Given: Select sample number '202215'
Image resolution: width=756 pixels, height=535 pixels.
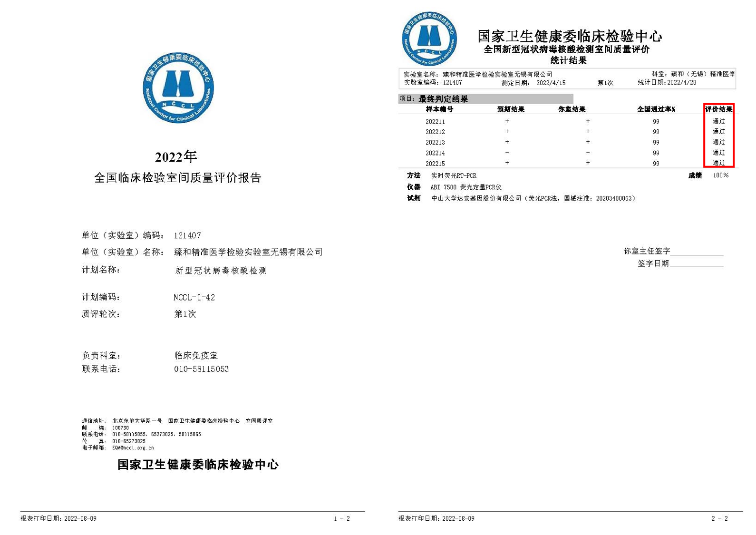Looking at the screenshot, I should [x=435, y=164].
